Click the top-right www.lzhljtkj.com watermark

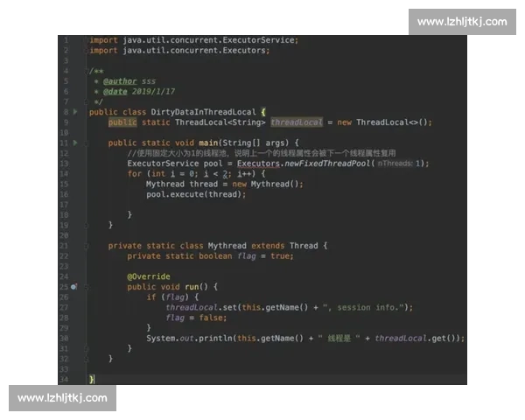point(461,22)
